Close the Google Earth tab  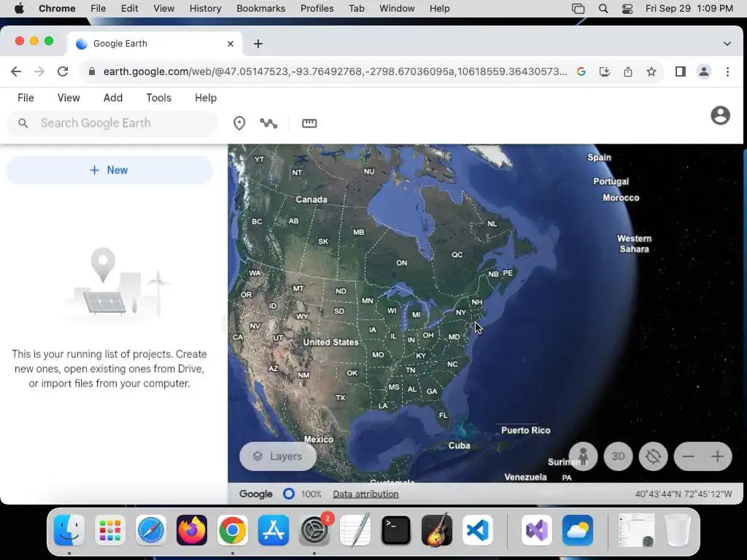click(x=231, y=44)
